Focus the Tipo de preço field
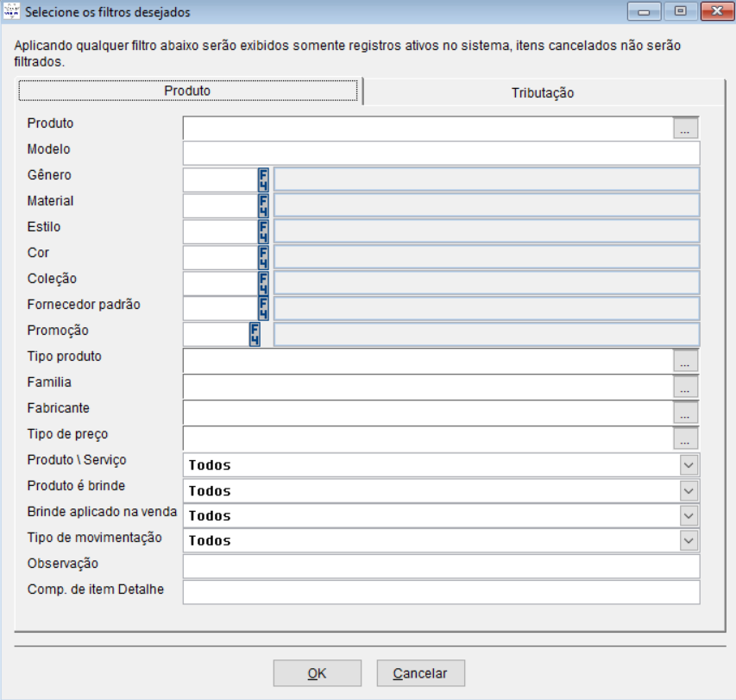Screen dimensions: 736x700 tap(428, 438)
